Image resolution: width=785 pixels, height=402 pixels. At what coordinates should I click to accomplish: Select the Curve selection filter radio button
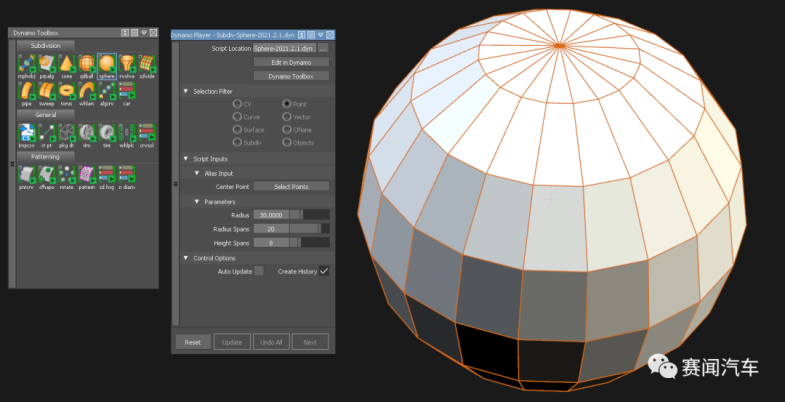pos(237,117)
